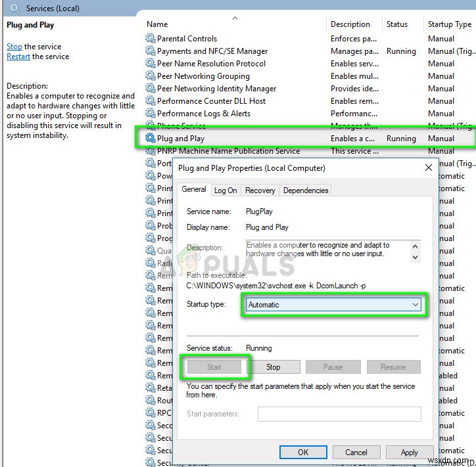Click the gear icon of the Prob service row
This screenshot has width=476, height=467.
click(151, 225)
